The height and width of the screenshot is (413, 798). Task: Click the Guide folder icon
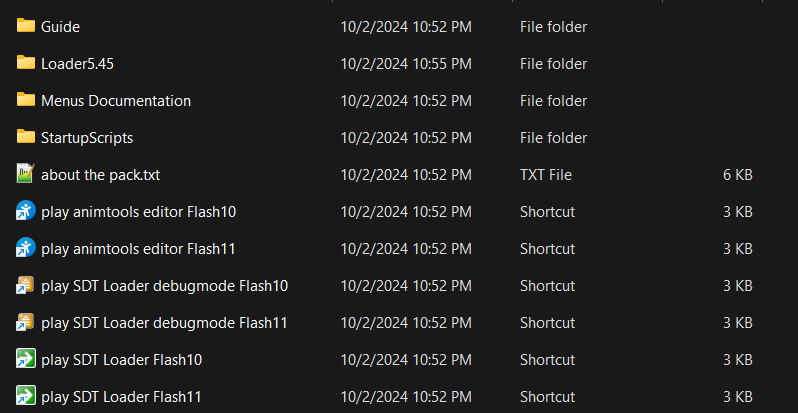point(26,26)
